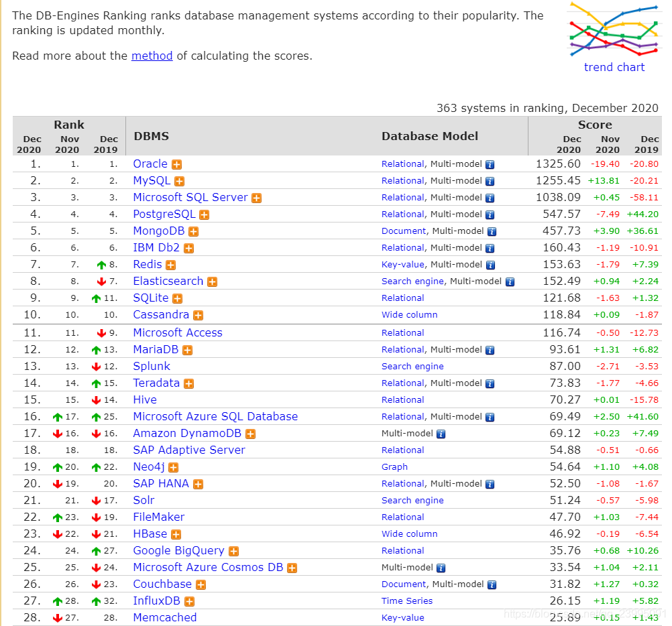
Task: Click the info icon in the Microsoft Azure Cosmos DB row
Action: click(x=441, y=568)
